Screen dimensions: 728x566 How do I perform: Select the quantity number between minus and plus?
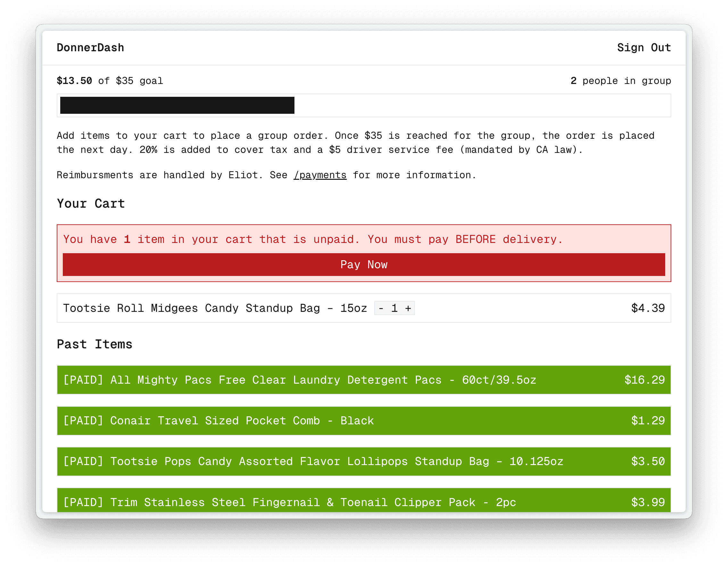(x=395, y=308)
